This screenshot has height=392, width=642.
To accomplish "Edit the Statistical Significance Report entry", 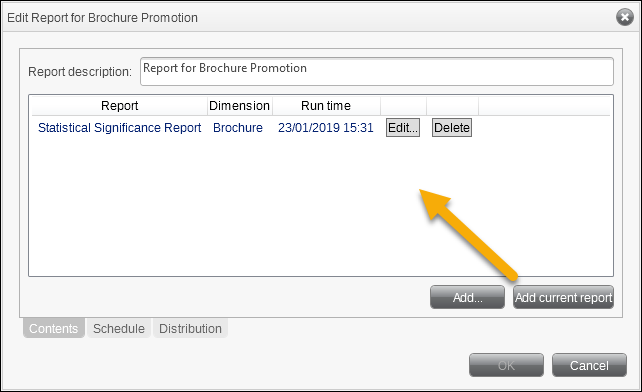I will 403,128.
